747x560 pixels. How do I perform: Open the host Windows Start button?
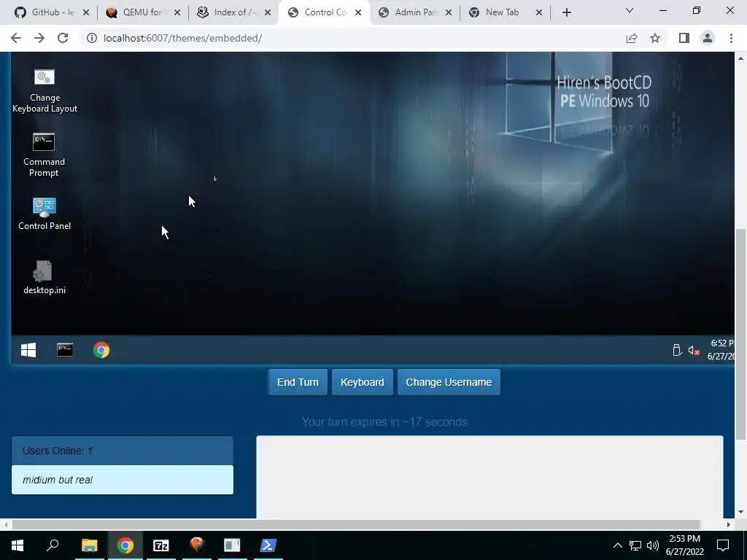(18, 545)
